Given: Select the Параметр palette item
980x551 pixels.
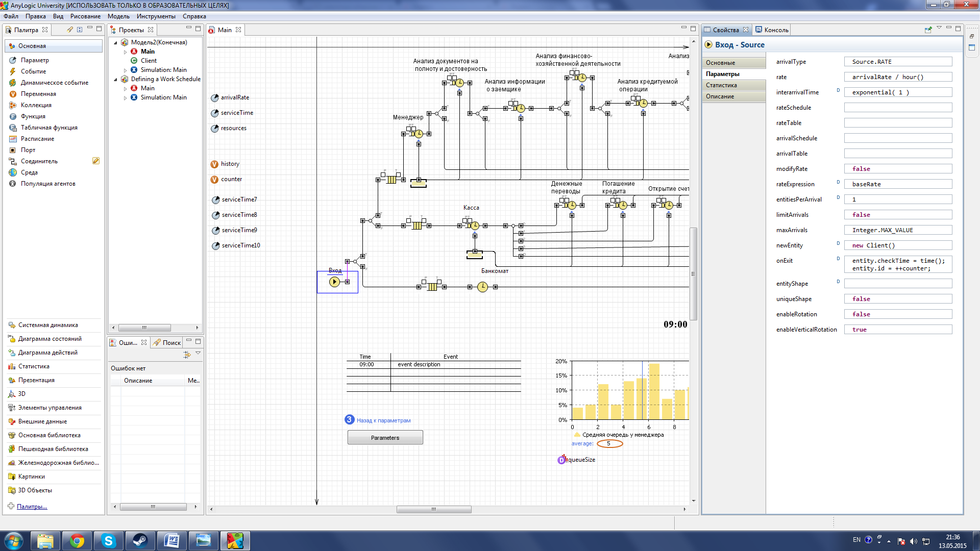Looking at the screenshot, I should coord(35,60).
